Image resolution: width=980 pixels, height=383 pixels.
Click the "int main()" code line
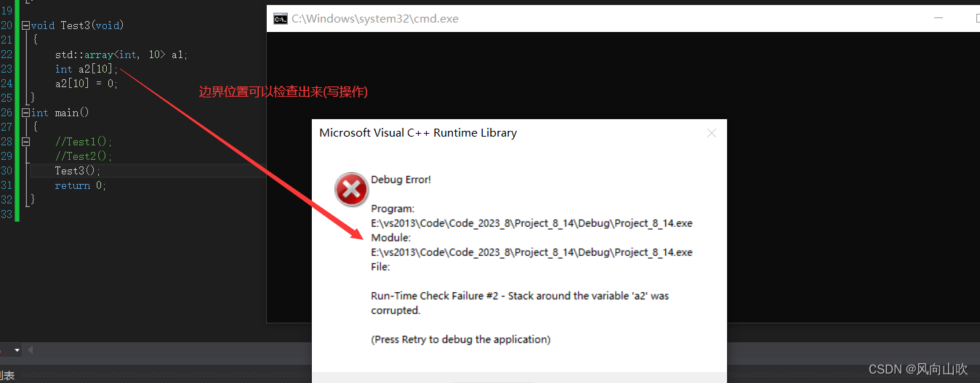tap(60, 113)
